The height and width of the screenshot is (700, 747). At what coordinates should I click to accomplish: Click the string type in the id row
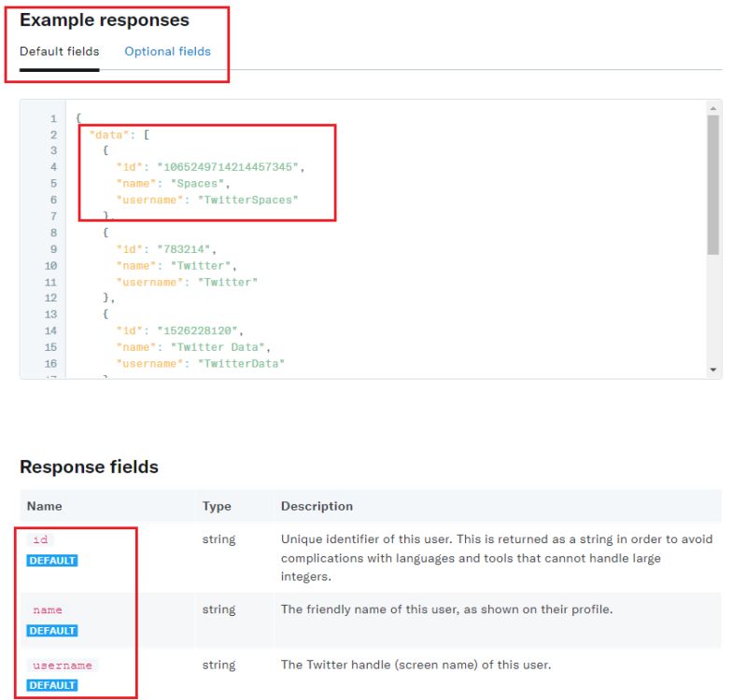218,539
